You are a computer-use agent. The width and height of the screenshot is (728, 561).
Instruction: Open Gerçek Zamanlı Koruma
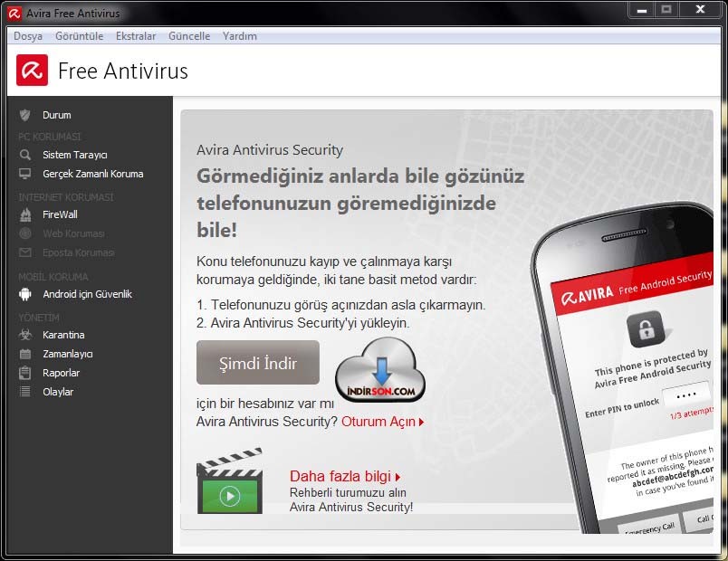[93, 174]
